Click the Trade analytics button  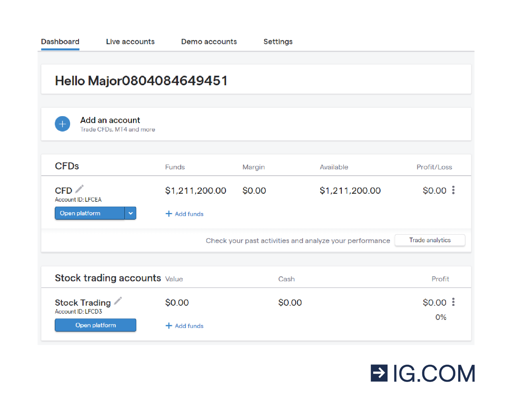[430, 240]
